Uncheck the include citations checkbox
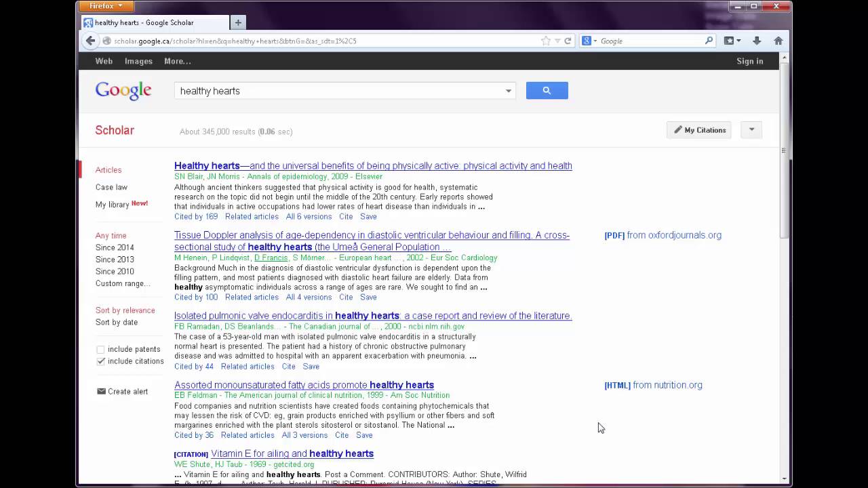The height and width of the screenshot is (488, 868). pos(100,361)
